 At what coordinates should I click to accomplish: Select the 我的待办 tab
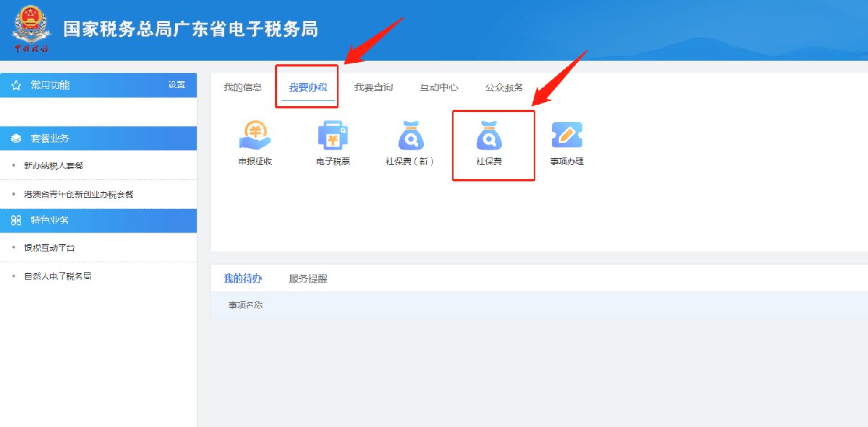coord(242,279)
